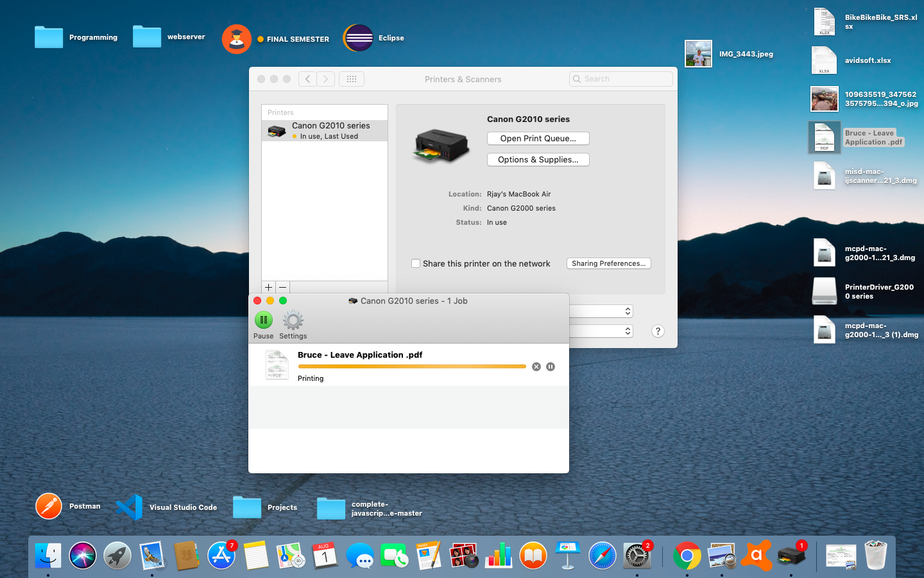Enable Share this printer on the network
The image size is (924, 578).
[x=416, y=263]
